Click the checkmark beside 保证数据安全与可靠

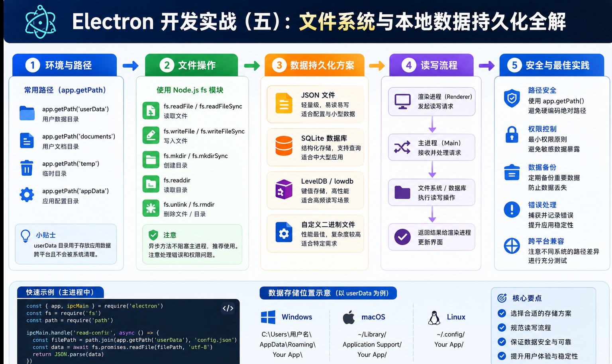(502, 342)
